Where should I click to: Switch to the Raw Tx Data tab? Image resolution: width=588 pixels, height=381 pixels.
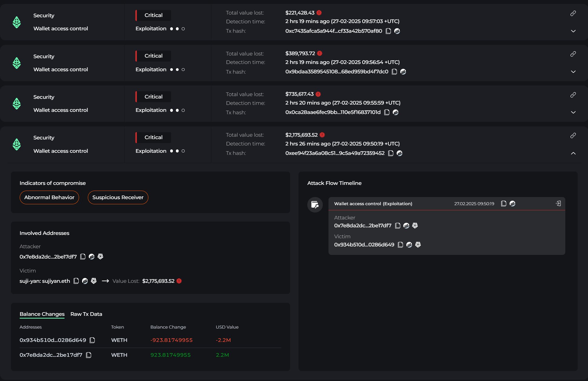(x=87, y=314)
